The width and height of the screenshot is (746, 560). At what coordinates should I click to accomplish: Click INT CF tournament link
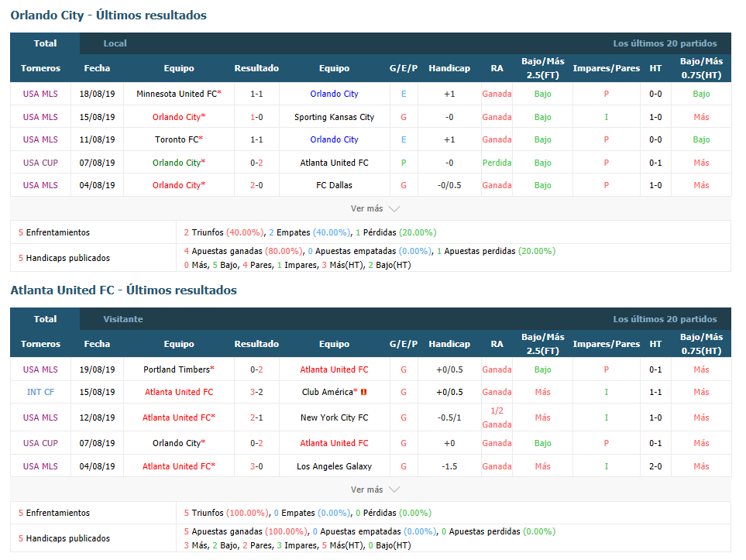40,392
